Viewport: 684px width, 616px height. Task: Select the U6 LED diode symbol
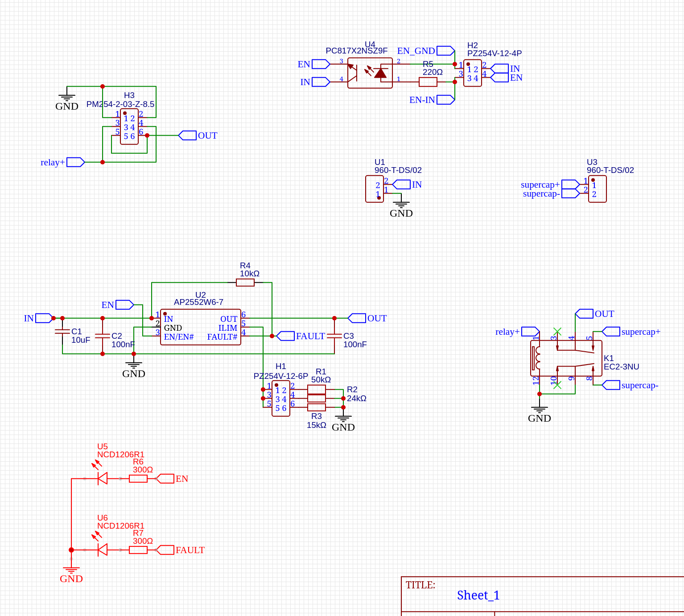click(x=103, y=550)
